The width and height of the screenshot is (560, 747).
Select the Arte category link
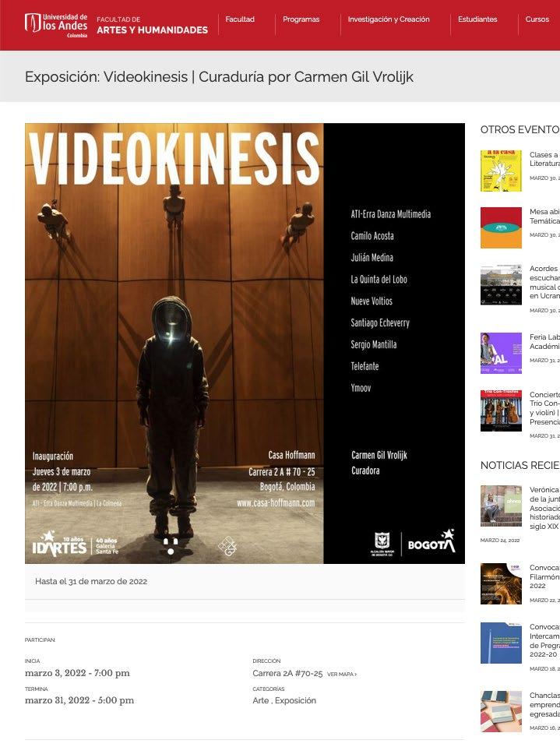[x=260, y=700]
